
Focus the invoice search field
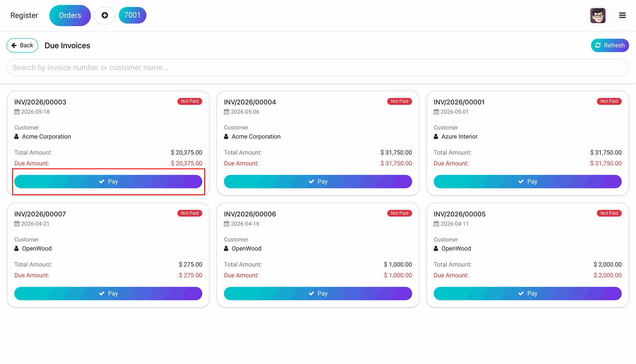tap(318, 68)
